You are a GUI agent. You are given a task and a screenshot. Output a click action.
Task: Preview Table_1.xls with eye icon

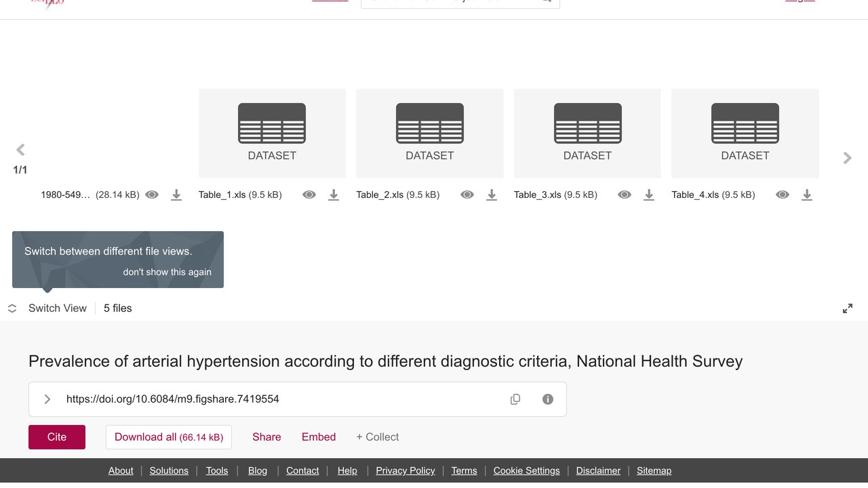tap(309, 195)
